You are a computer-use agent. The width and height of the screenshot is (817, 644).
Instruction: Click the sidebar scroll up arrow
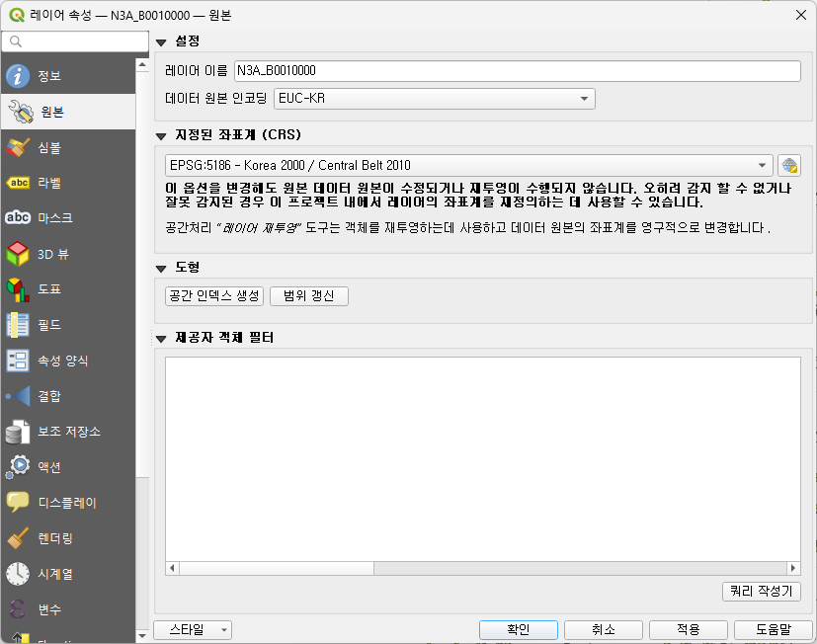coord(142,65)
